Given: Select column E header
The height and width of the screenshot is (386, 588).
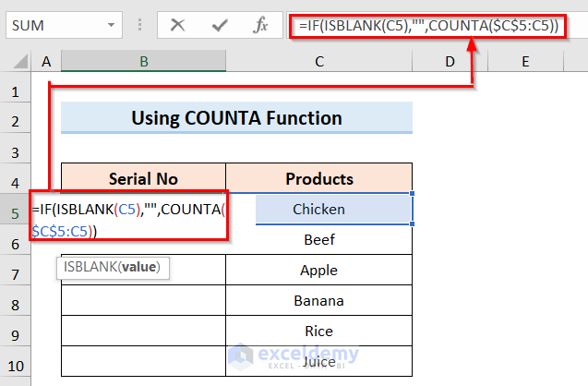Looking at the screenshot, I should [x=524, y=62].
